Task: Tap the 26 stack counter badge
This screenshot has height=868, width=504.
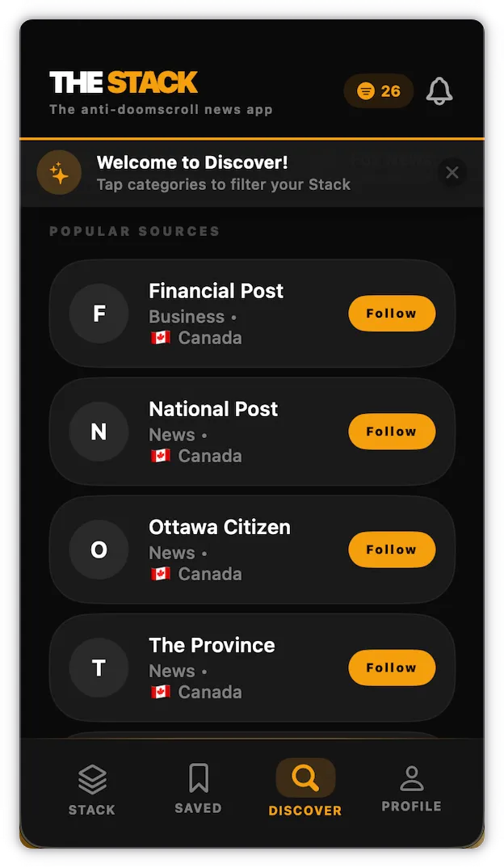Action: tap(379, 91)
